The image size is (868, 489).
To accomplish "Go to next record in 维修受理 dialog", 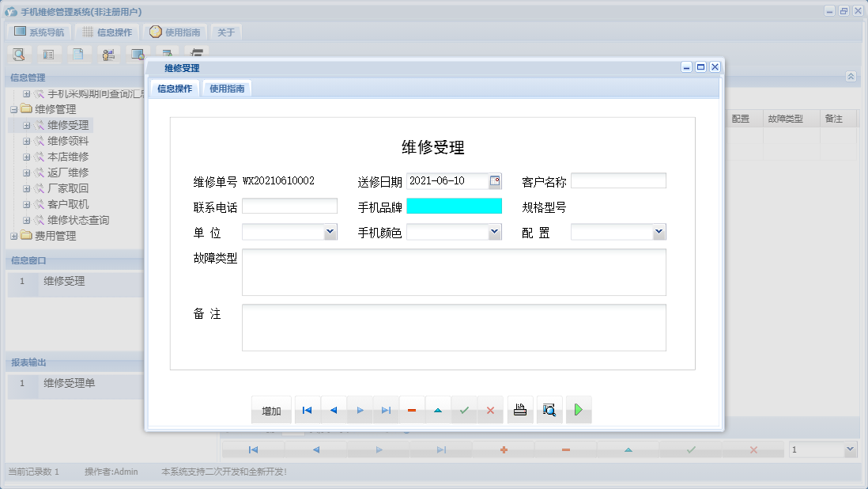I will tap(360, 411).
